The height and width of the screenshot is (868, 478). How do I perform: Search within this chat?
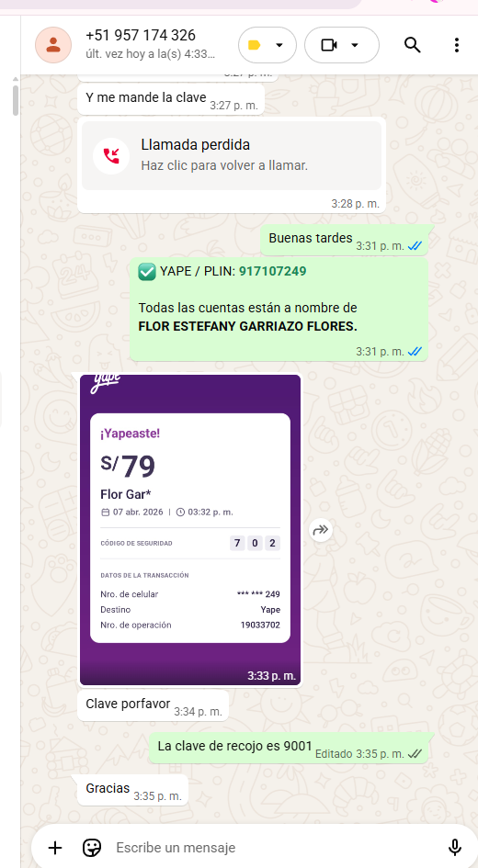pos(412,45)
